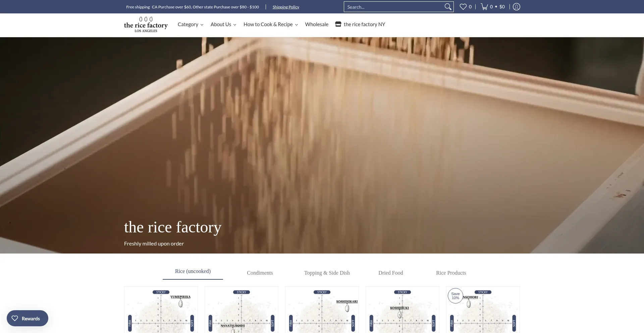Click the store icon beside rice factory NY
The width and height of the screenshot is (644, 333).
(x=338, y=24)
